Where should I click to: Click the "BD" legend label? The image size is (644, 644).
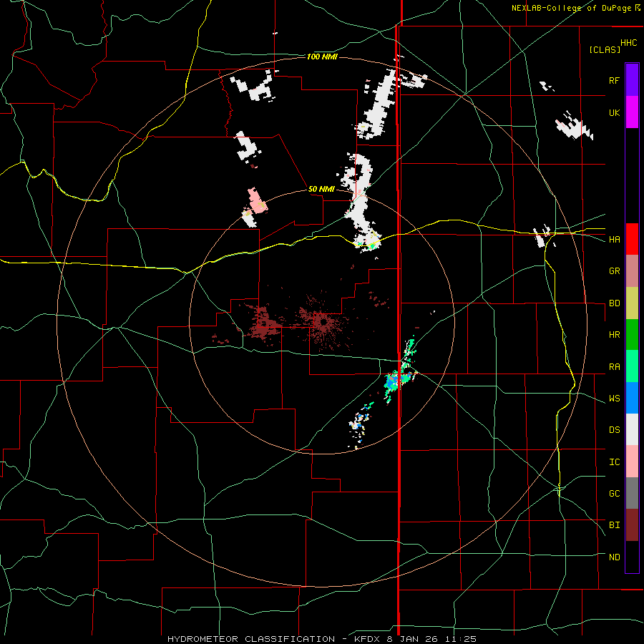coord(614,303)
